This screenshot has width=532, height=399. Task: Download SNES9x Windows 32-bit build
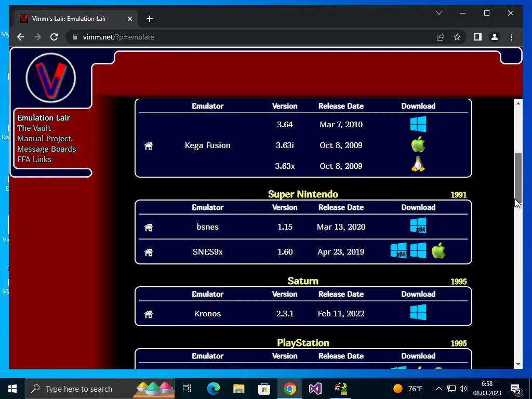tap(418, 251)
